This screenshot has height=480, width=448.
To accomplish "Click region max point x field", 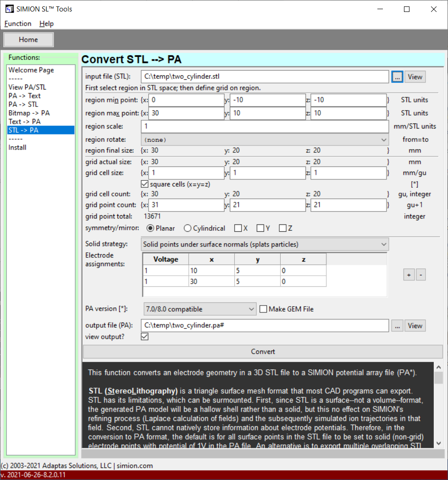I will coord(186,113).
